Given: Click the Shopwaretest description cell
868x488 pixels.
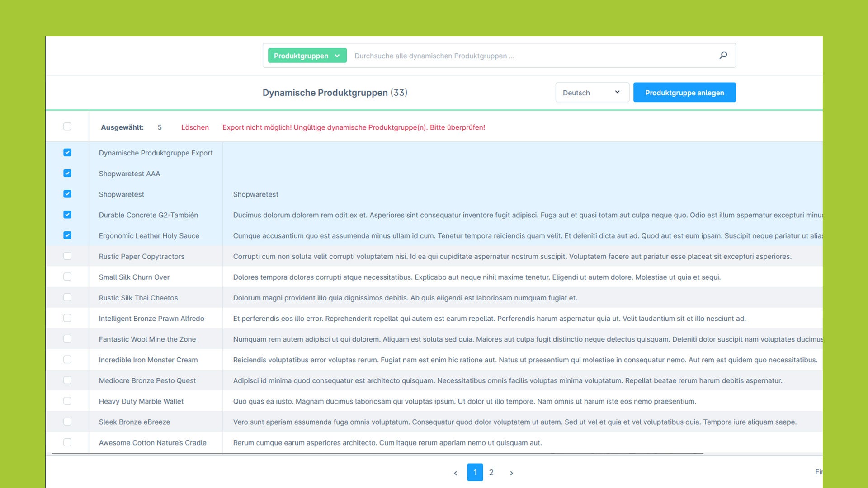Looking at the screenshot, I should [x=255, y=195].
